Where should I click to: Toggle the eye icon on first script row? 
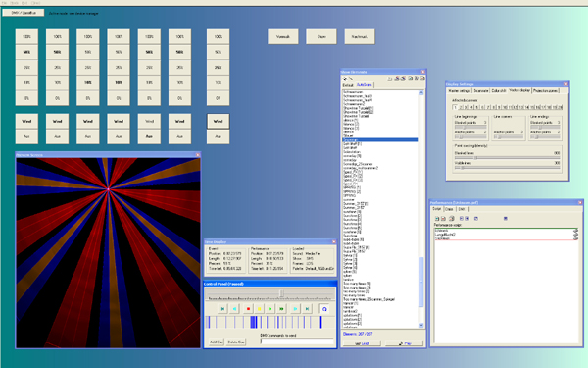575,231
